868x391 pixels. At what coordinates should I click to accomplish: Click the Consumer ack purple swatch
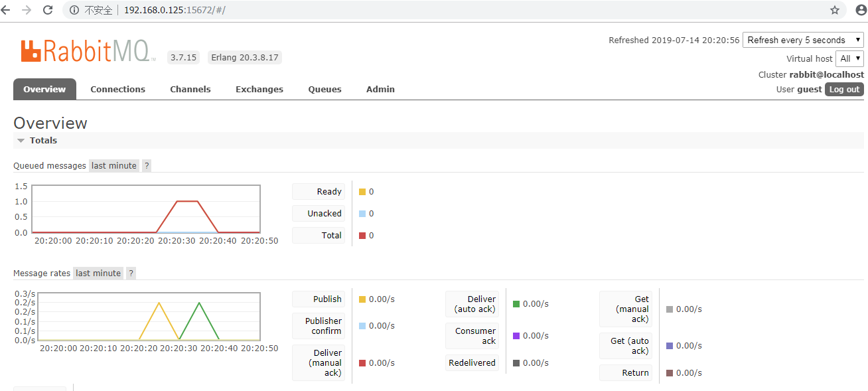pos(516,336)
